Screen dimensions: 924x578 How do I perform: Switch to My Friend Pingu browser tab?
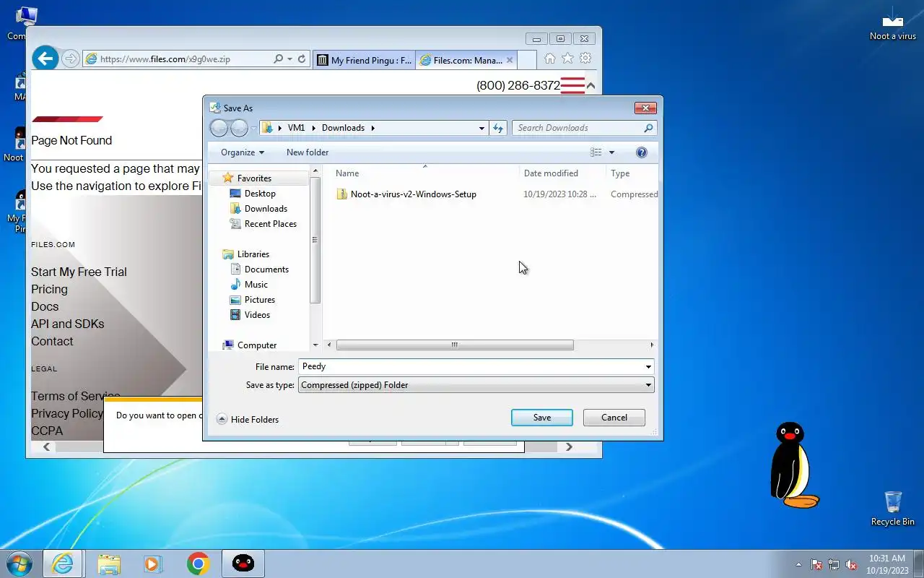tap(365, 60)
